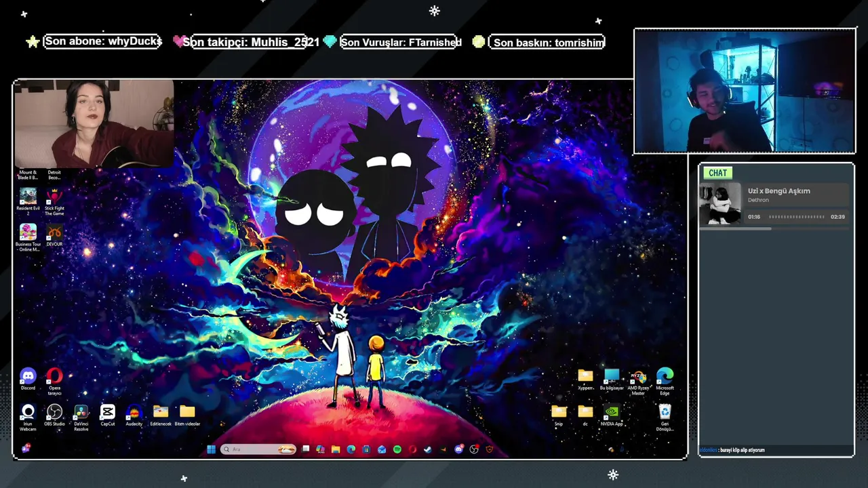Click the male streamer webcam feed
Image resolution: width=868 pixels, height=488 pixels.
pos(745,91)
